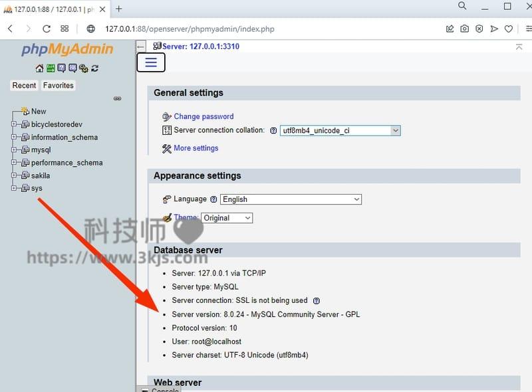Open the performance_schema database
Image resolution: width=532 pixels, height=392 pixels.
click(67, 163)
